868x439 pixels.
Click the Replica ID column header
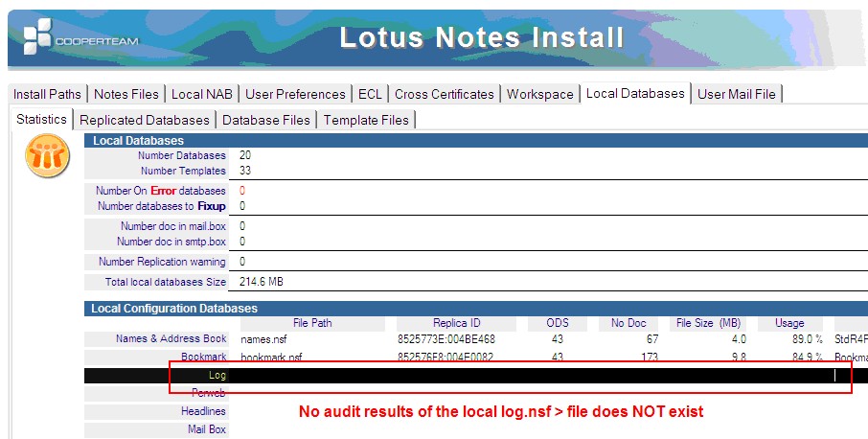tap(456, 323)
